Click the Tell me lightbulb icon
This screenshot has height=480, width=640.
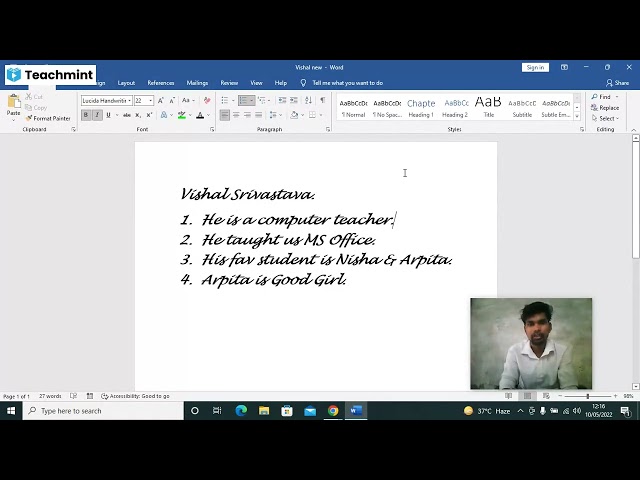[x=303, y=83]
